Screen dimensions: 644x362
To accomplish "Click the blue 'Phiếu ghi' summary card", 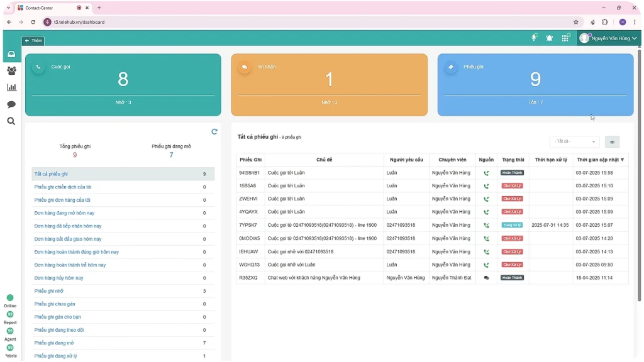I will point(535,85).
